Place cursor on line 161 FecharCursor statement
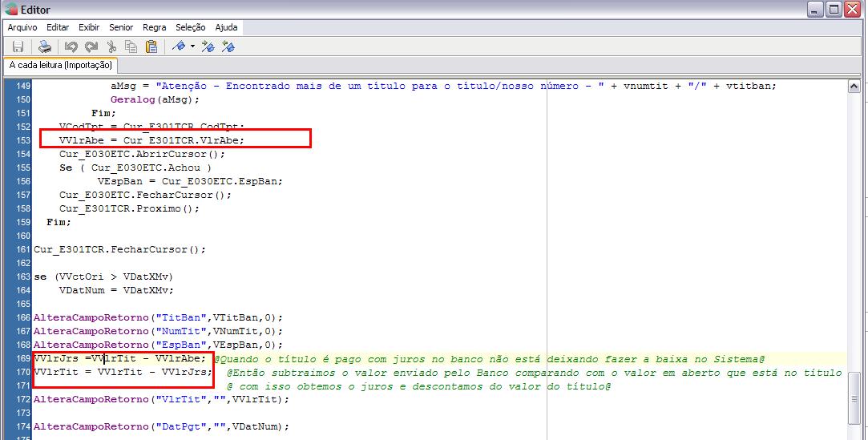The width and height of the screenshot is (868, 440). pyautogui.click(x=119, y=249)
